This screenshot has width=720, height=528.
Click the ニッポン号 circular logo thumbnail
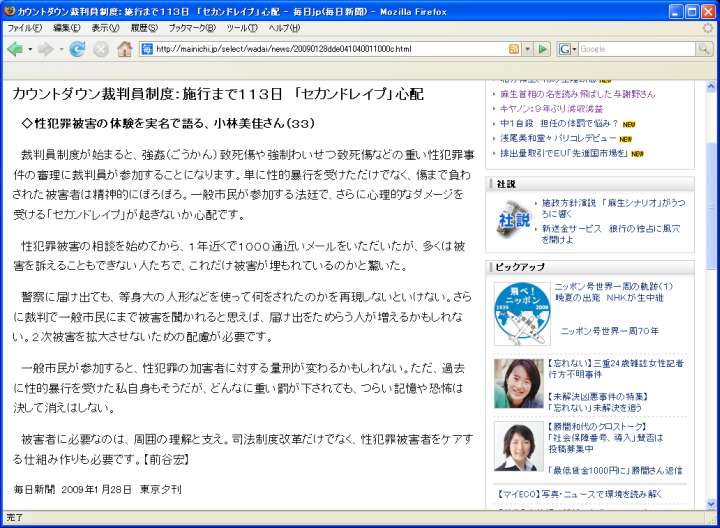pyautogui.click(x=521, y=313)
